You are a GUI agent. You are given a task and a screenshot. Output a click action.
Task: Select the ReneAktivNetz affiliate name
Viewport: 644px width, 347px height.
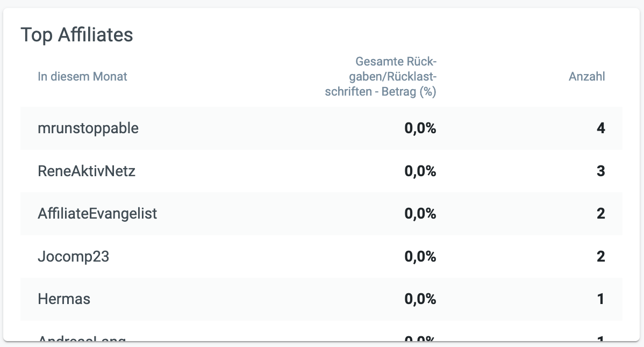(x=87, y=171)
